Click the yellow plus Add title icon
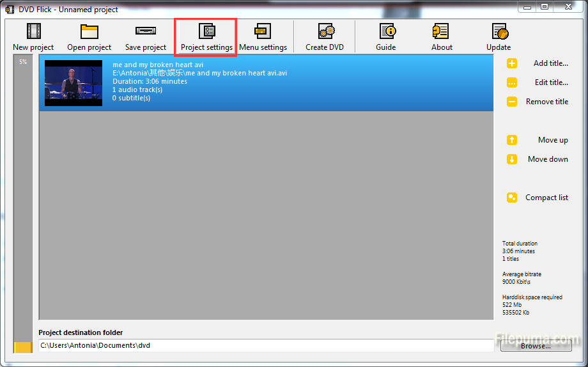The width and height of the screenshot is (588, 367). point(512,63)
